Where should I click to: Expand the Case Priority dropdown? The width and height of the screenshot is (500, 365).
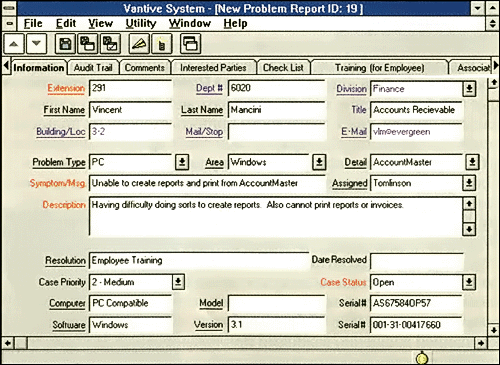178,282
